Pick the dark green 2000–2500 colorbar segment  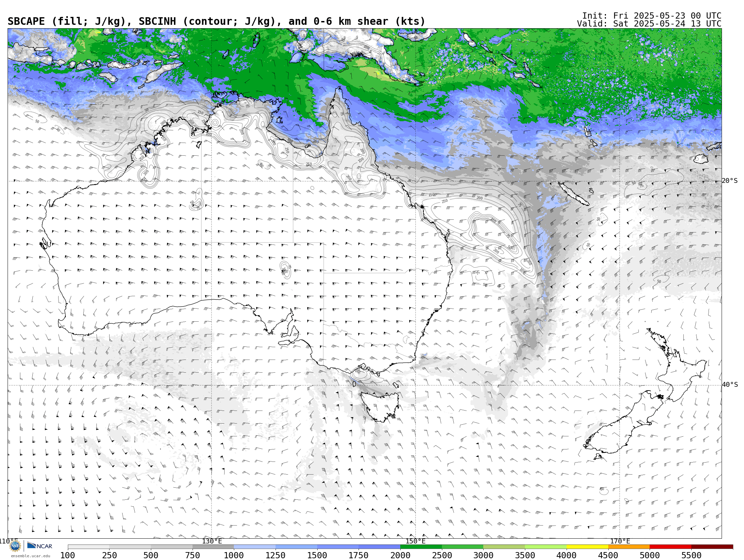tap(421, 547)
